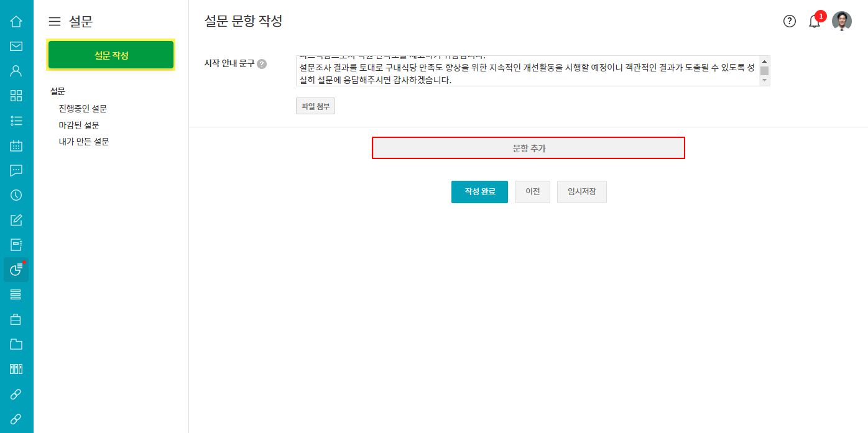
Task: Click the help icon beside 시작 안내 문구
Action: (x=262, y=64)
